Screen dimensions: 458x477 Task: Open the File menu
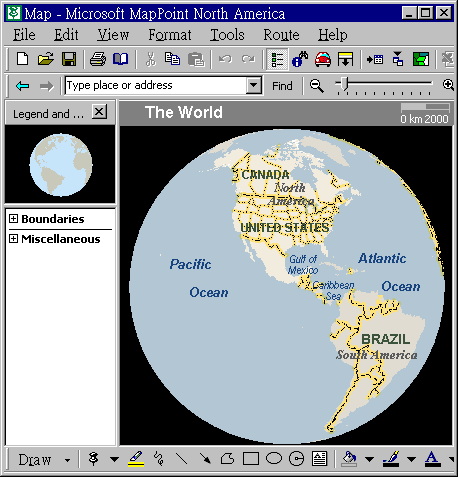(x=24, y=35)
